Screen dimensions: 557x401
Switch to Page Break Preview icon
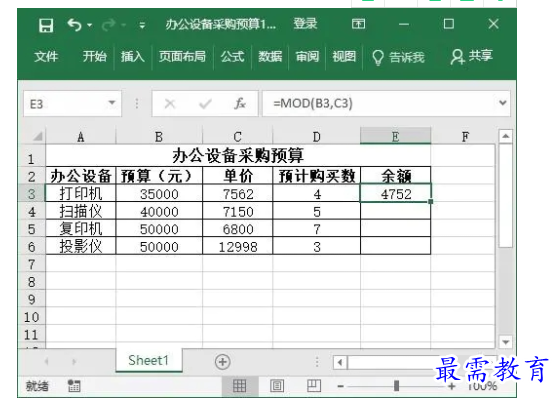tap(314, 385)
